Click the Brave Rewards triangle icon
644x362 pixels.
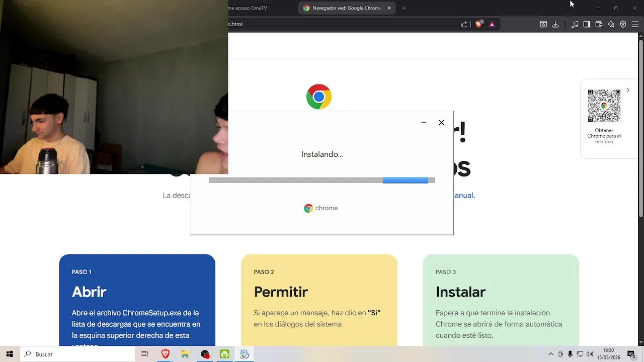492,24
